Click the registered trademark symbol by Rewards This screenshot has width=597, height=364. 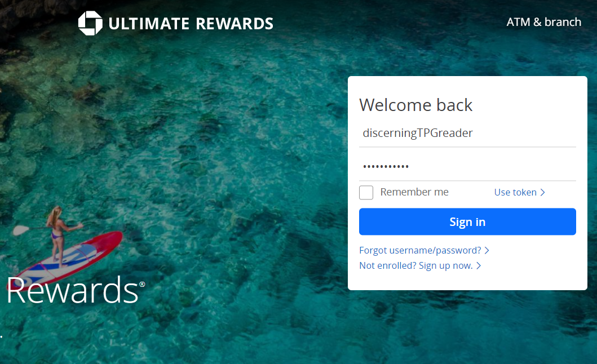click(x=142, y=284)
